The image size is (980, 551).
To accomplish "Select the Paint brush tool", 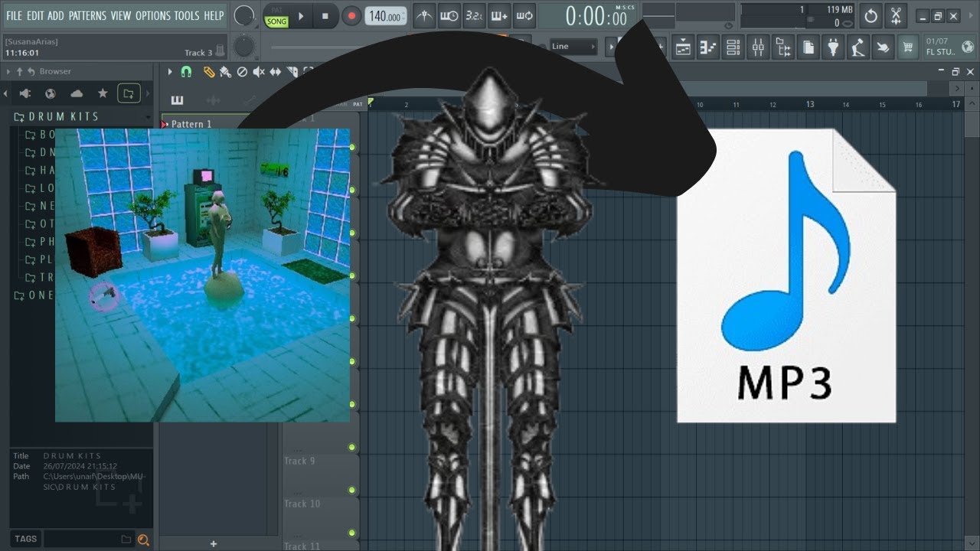I will tap(225, 71).
